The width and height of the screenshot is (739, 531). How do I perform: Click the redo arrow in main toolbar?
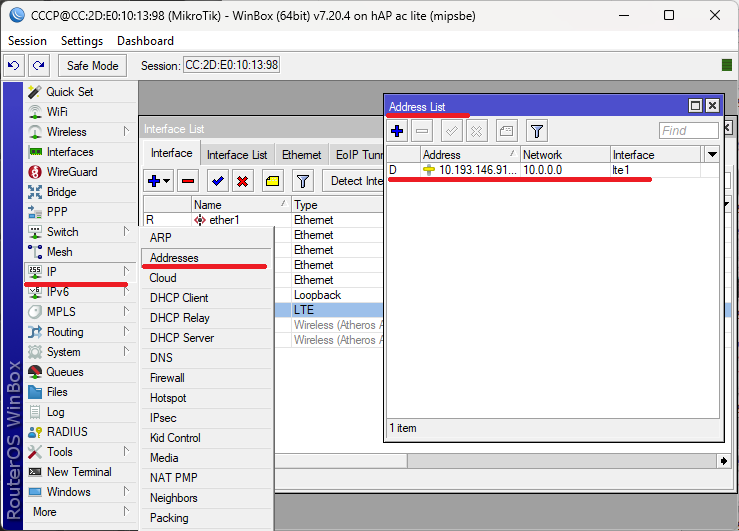(x=38, y=65)
